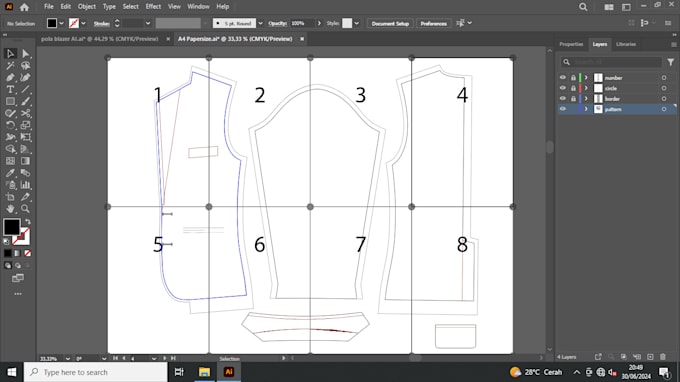680x382 pixels.
Task: Open the brush definition 5 pt. Round dropdown
Action: tap(261, 23)
